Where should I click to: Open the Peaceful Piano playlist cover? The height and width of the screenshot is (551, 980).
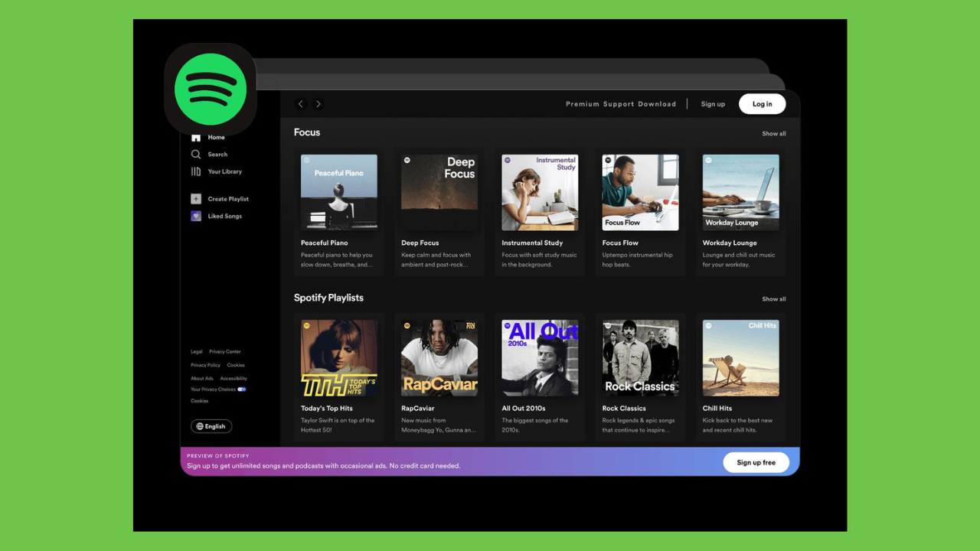pyautogui.click(x=339, y=193)
